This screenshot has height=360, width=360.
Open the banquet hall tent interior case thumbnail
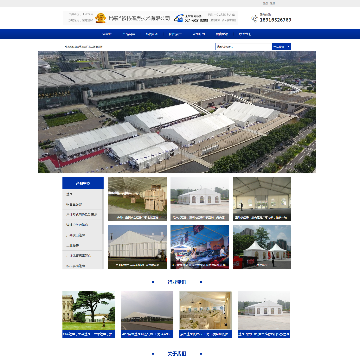205,314
